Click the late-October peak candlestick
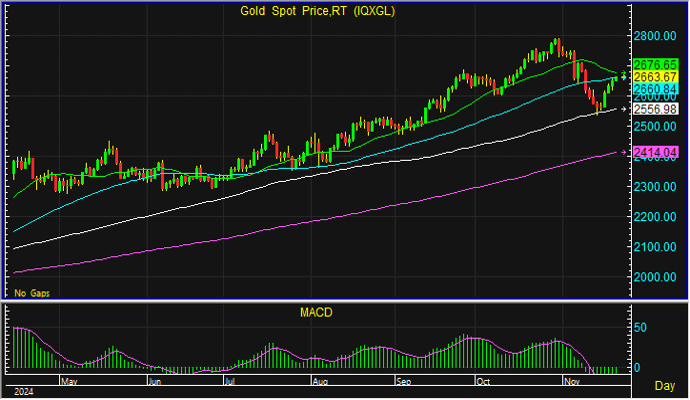690x400 pixels. point(556,45)
